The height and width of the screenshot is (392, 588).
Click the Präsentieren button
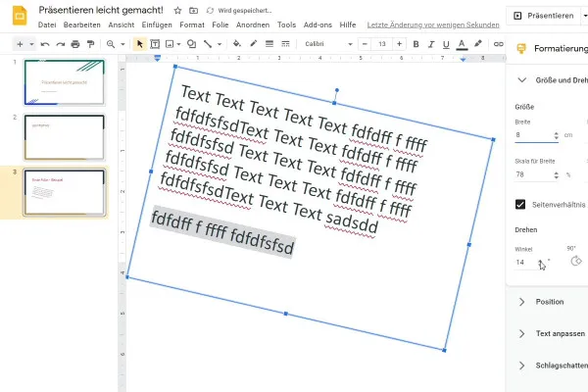coord(544,16)
